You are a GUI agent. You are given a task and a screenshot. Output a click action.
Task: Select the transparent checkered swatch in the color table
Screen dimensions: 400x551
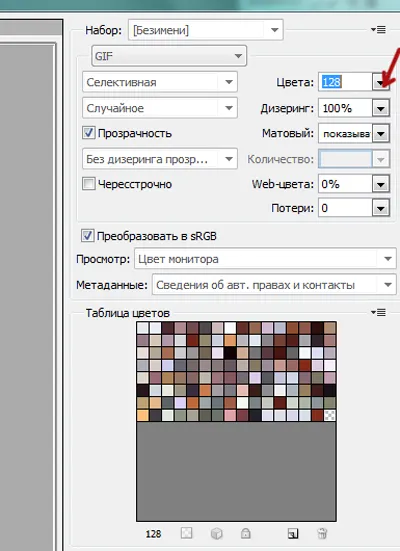pyautogui.click(x=330, y=415)
